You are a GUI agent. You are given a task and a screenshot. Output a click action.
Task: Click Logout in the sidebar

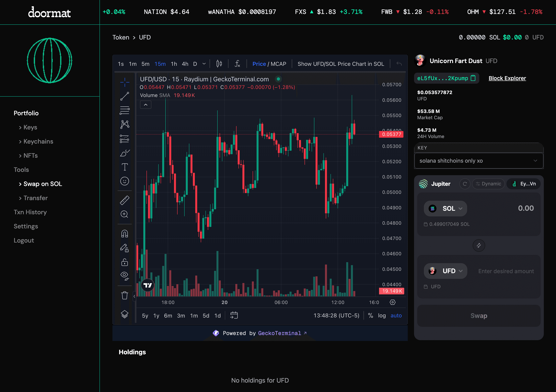(x=24, y=240)
